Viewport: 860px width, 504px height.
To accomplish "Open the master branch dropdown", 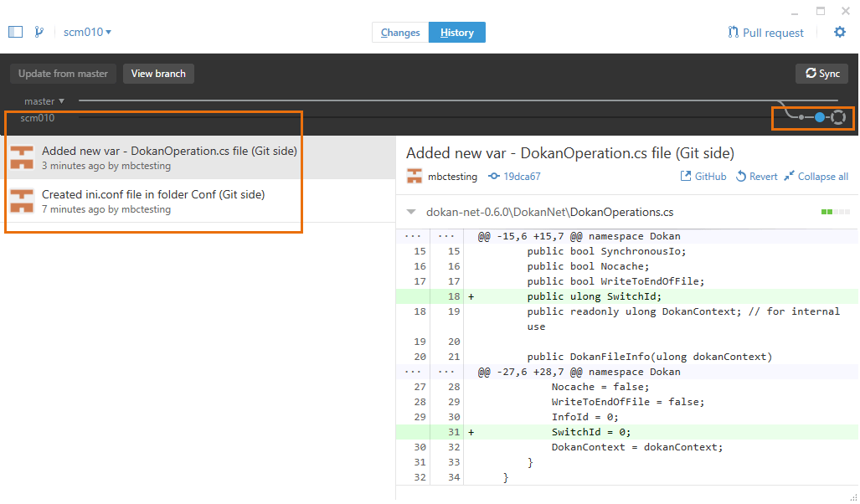I will coord(44,100).
